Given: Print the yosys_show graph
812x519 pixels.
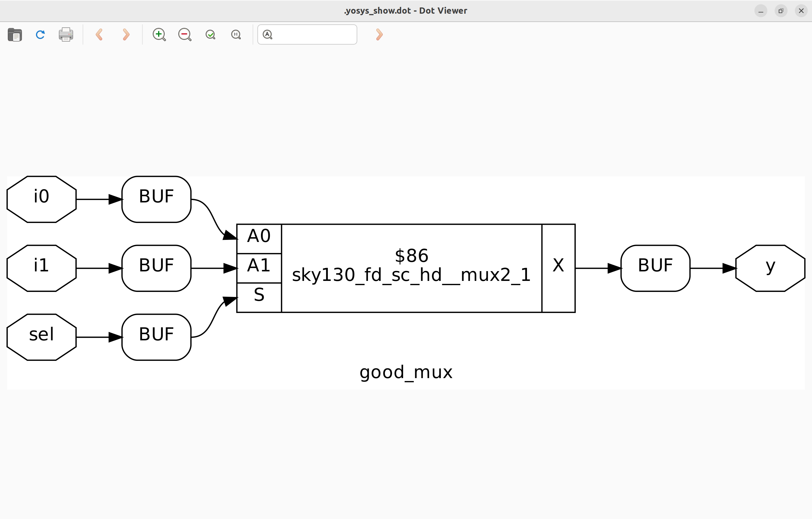Looking at the screenshot, I should click(66, 34).
